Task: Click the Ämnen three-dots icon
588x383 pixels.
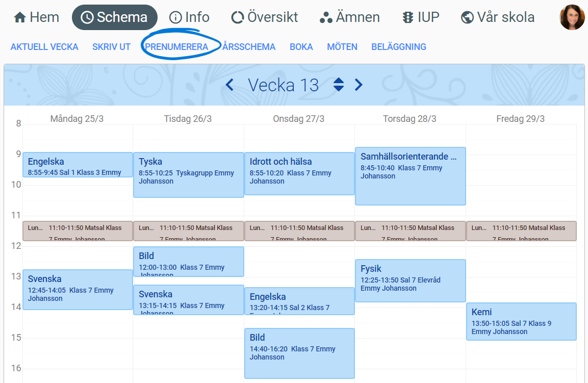Action: point(326,18)
